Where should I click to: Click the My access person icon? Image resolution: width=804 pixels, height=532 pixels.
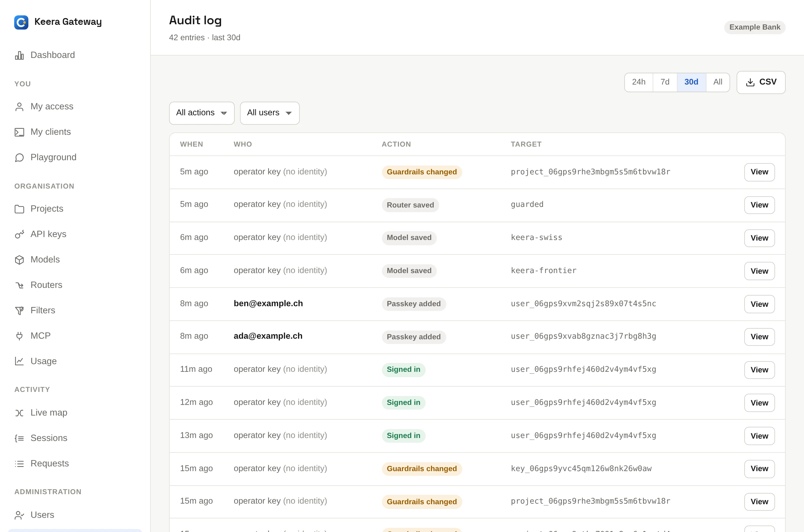pos(19,106)
